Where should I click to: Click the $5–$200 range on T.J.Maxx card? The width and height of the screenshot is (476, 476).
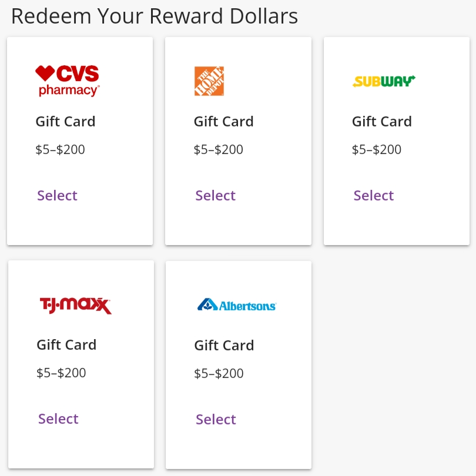tap(61, 373)
